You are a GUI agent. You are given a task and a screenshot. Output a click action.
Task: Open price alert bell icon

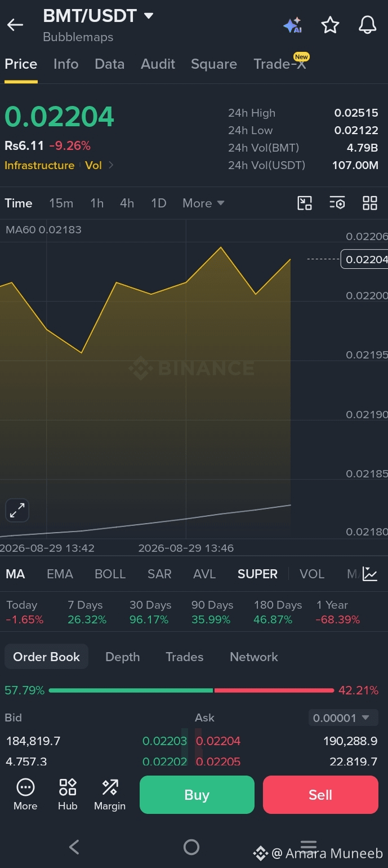pyautogui.click(x=367, y=25)
